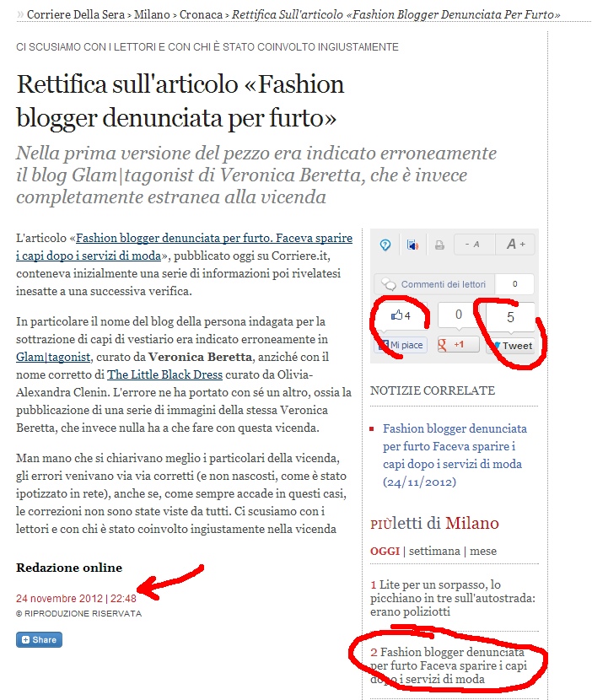The width and height of the screenshot is (592, 700).
Task: Click the print article icon
Action: coord(439,245)
